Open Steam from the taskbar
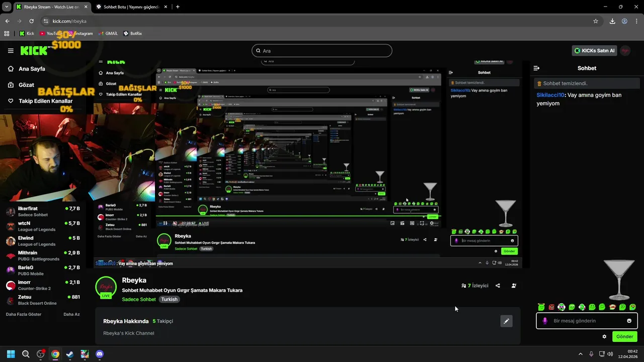The image size is (644, 362). (x=70, y=354)
